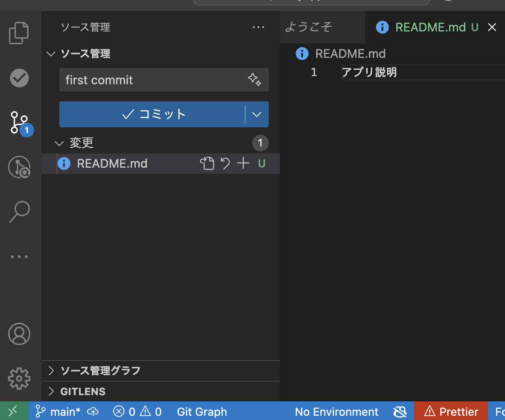Open errors and warnings count in status bar
Image resolution: width=505 pixels, height=420 pixels.
[x=137, y=411]
